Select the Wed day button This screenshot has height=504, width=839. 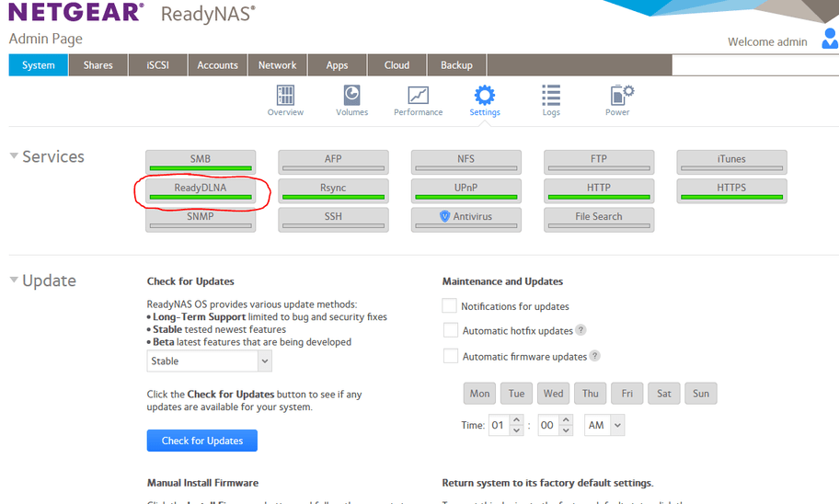point(553,394)
